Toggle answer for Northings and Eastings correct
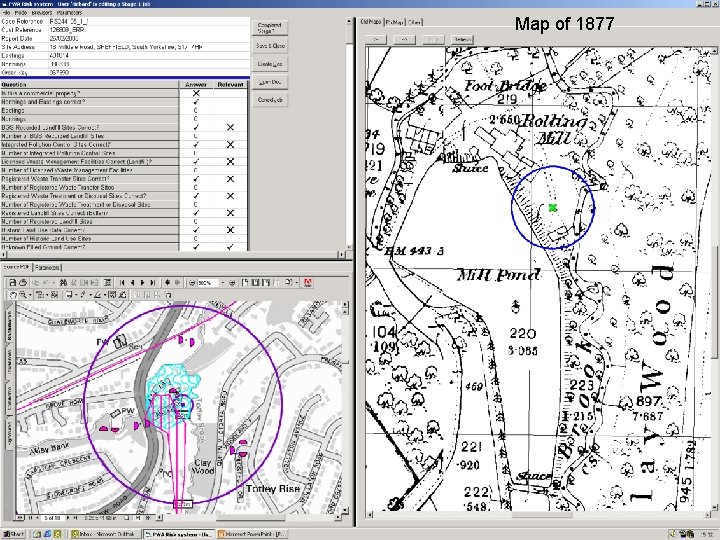The image size is (720, 540). 197,101
